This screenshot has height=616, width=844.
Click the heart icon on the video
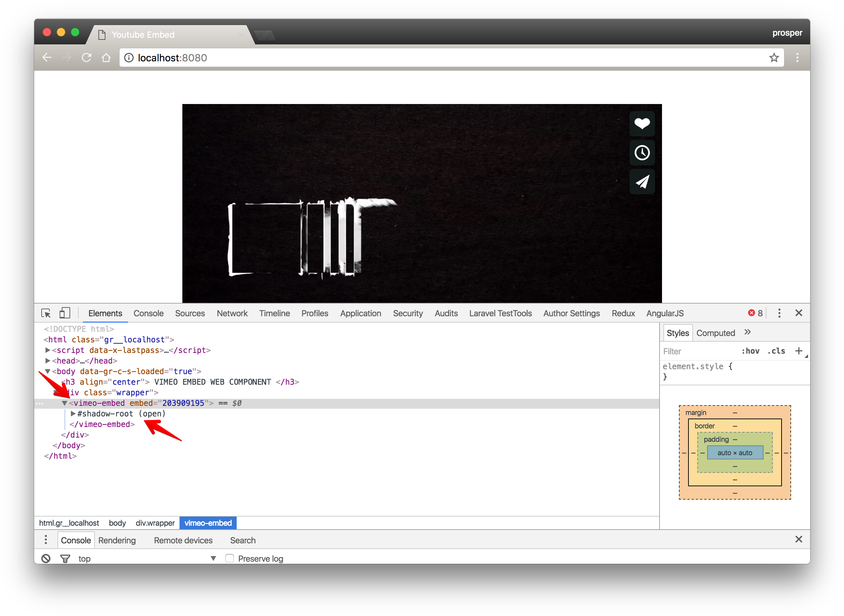[x=642, y=123]
